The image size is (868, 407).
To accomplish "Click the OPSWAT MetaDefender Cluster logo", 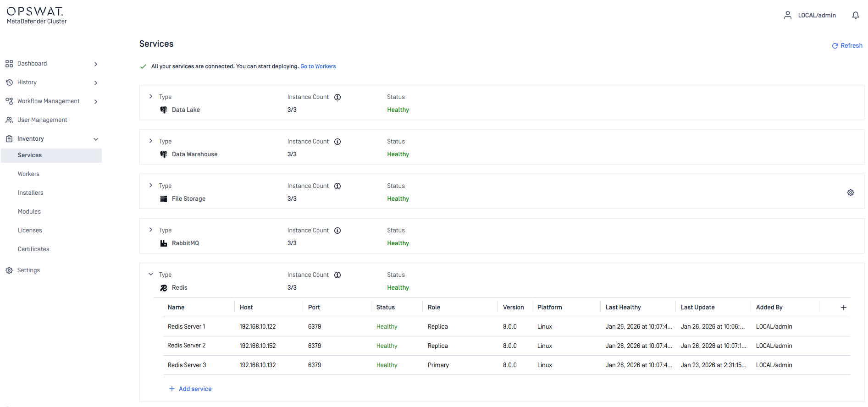I will (37, 15).
